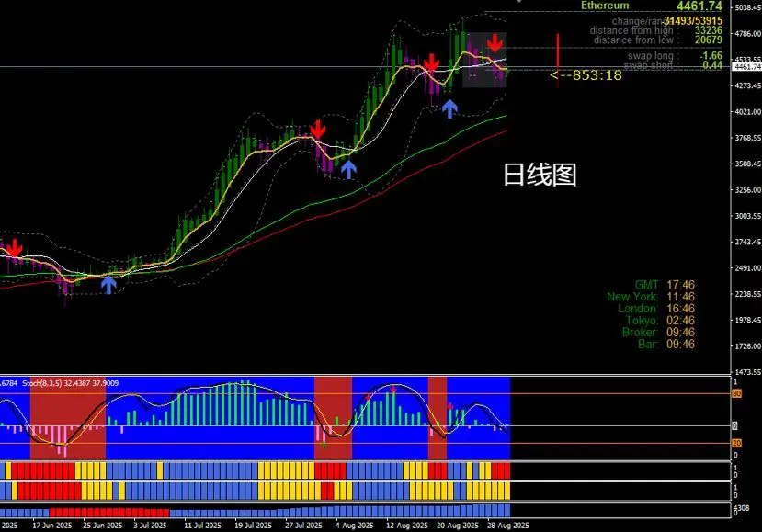
Task: Click the GMT 17:46 clock row
Action: click(x=665, y=285)
